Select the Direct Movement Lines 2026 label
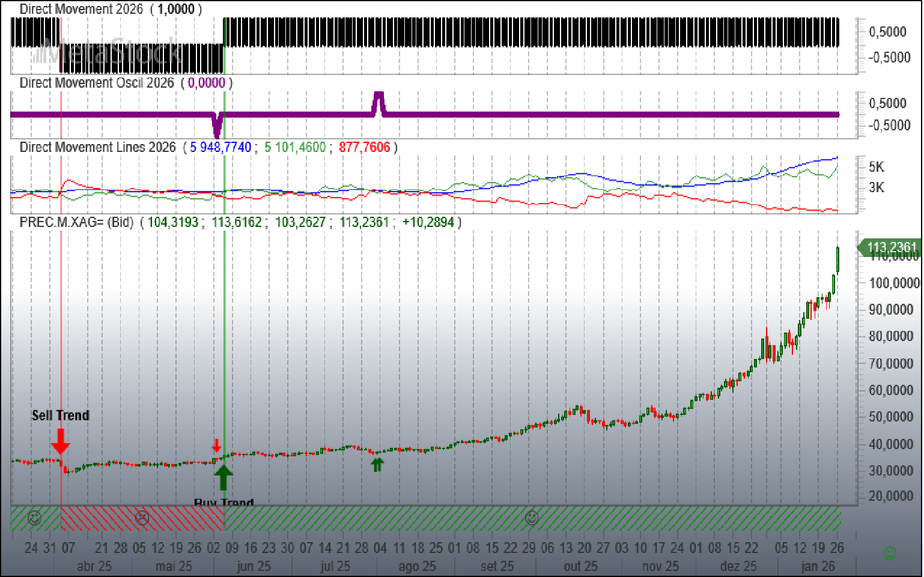The image size is (924, 577). (x=97, y=147)
